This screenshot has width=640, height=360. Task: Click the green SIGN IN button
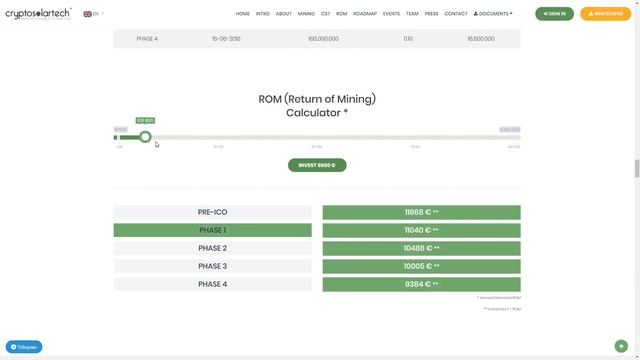pos(554,14)
